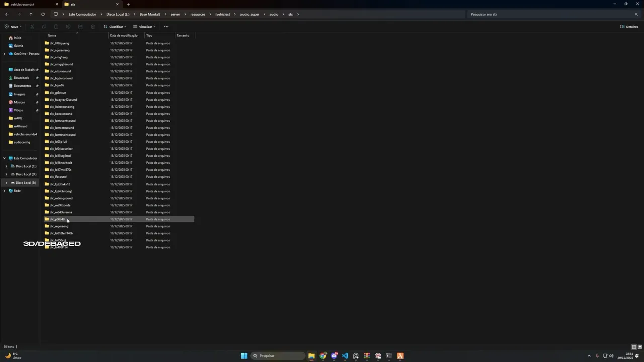Open Documentos in the sidebar
Viewport: 644px width, 362px height.
tap(20, 86)
